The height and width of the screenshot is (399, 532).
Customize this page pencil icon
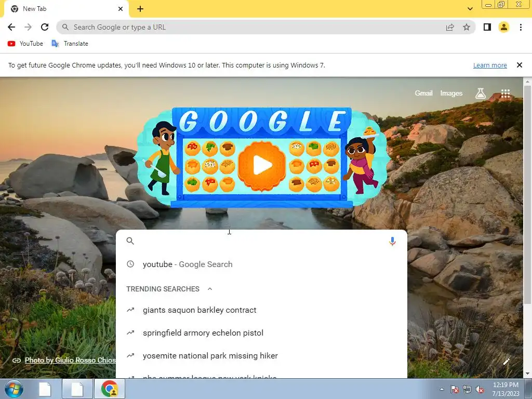click(x=506, y=362)
